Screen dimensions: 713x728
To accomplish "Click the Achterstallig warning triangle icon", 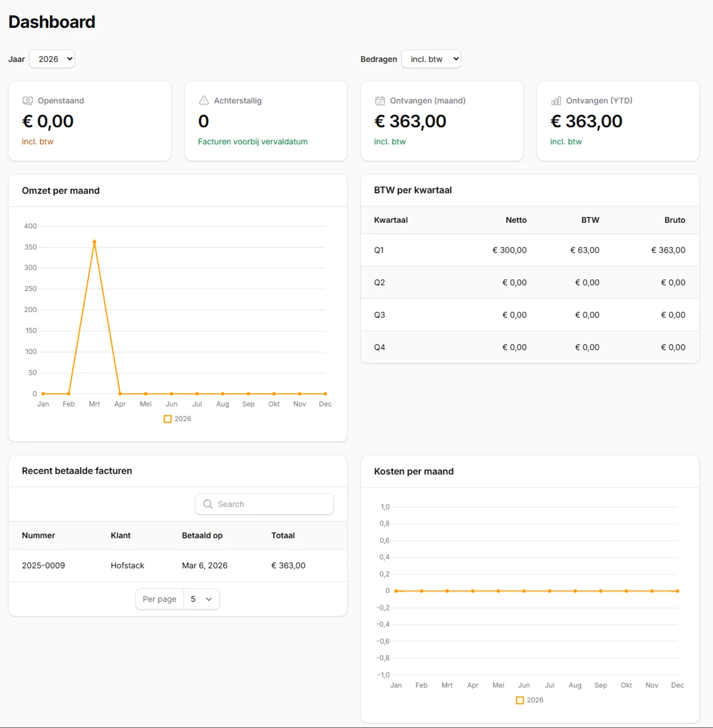I will [203, 100].
